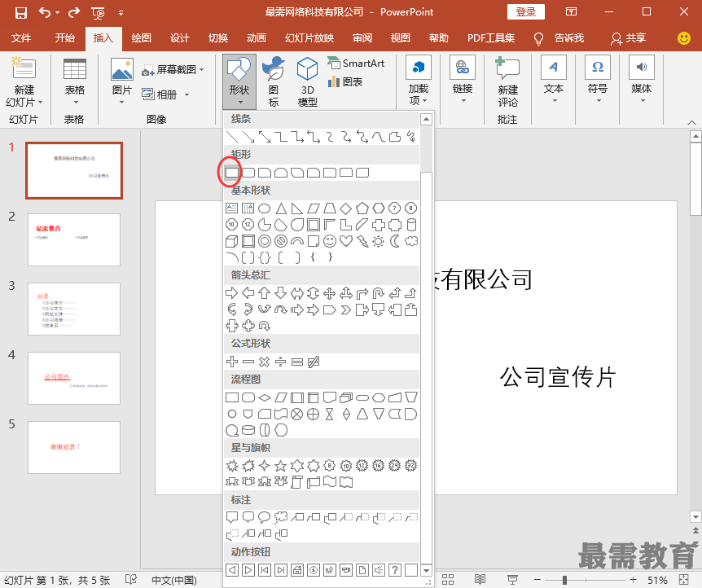Viewport: 702px width, 588px height.
Task: Choose the 5-point star shape
Action: [x=281, y=466]
